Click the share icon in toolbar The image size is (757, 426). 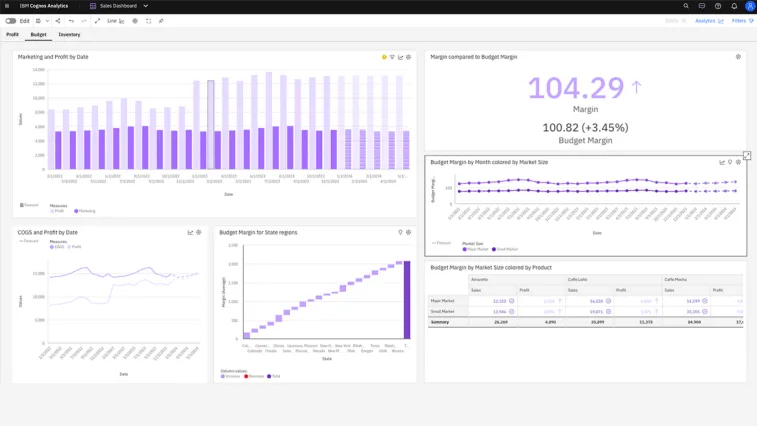58,21
